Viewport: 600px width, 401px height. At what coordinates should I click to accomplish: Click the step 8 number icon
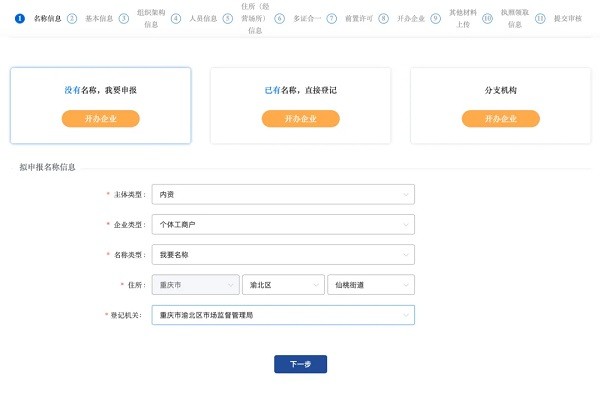[383, 18]
